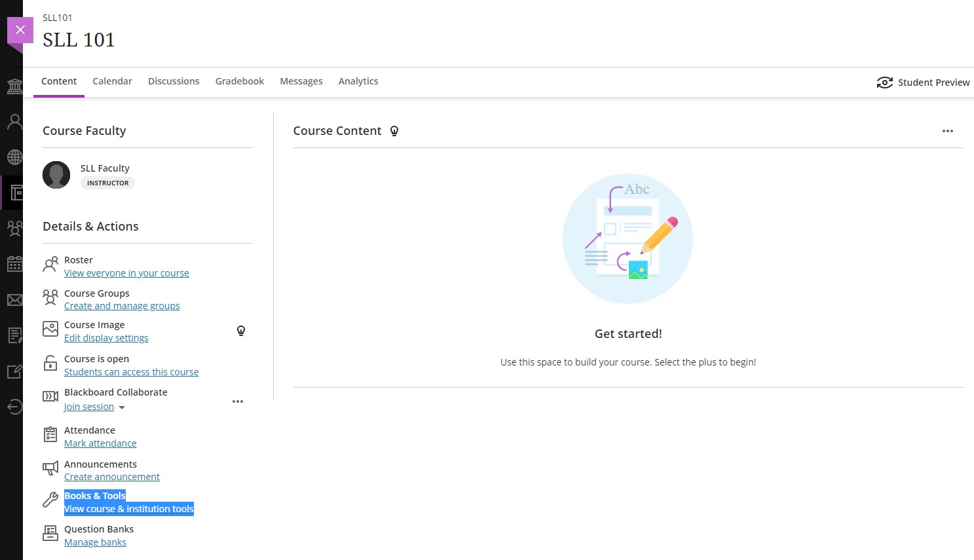The width and height of the screenshot is (974, 560).
Task: Click the Announcements megaphone icon
Action: pos(50,468)
